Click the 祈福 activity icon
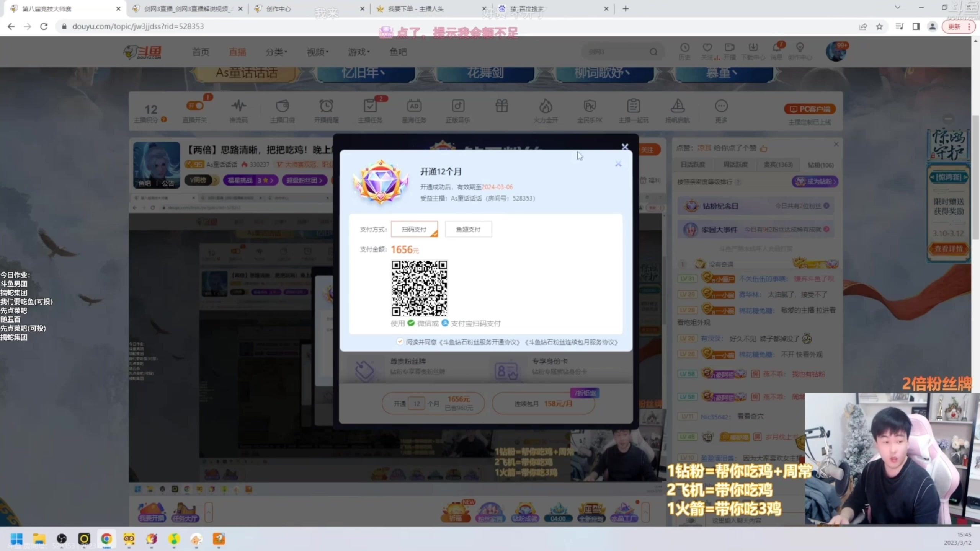 (456, 512)
